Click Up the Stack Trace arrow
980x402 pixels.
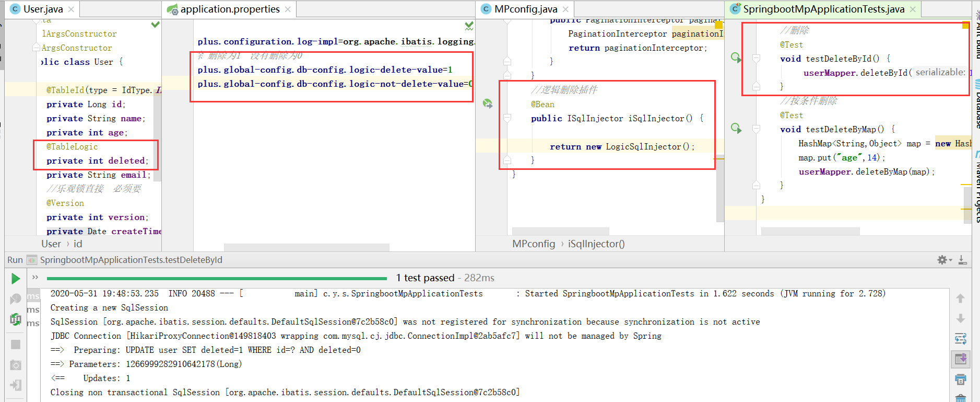point(960,298)
